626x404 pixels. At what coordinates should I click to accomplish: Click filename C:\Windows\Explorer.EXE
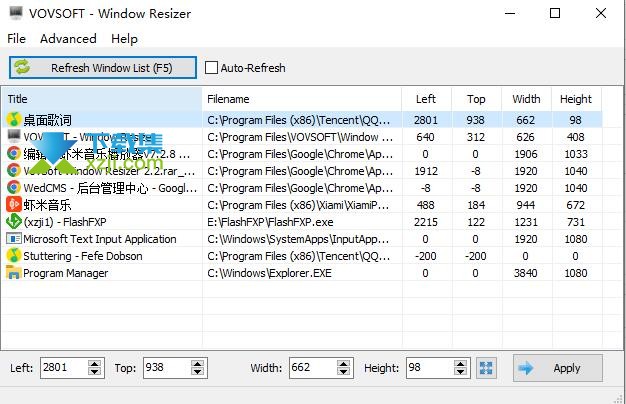[x=269, y=273]
